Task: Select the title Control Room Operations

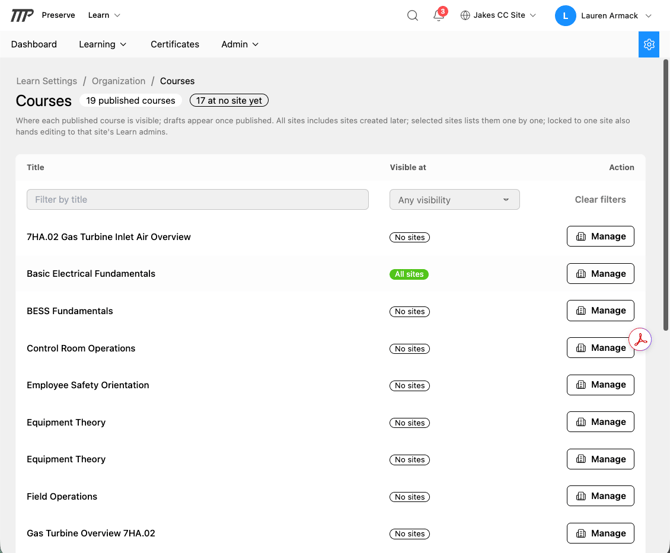Action: 81,348
